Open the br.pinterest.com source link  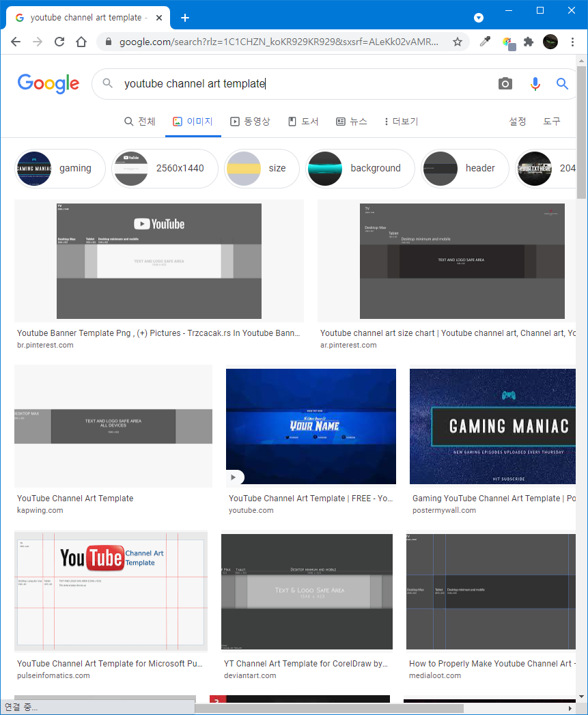pos(45,345)
